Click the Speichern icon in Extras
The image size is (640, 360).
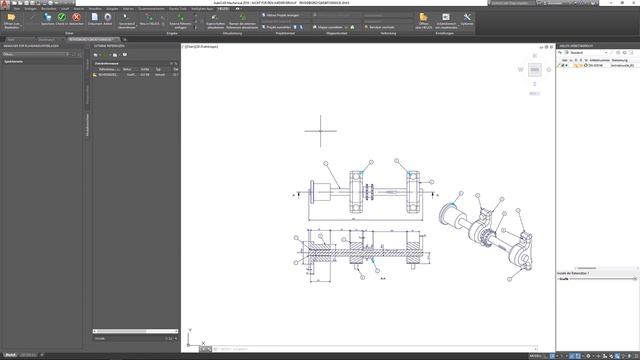tap(48, 17)
